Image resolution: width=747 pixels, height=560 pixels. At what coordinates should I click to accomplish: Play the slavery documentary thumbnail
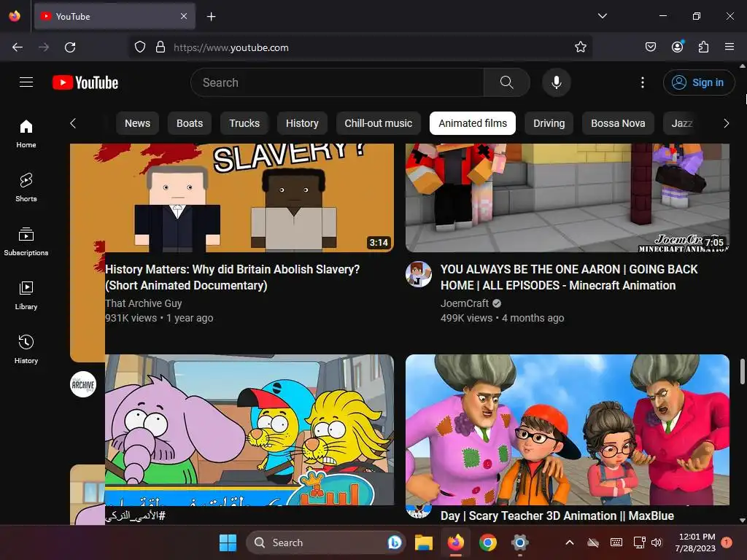[x=232, y=198]
